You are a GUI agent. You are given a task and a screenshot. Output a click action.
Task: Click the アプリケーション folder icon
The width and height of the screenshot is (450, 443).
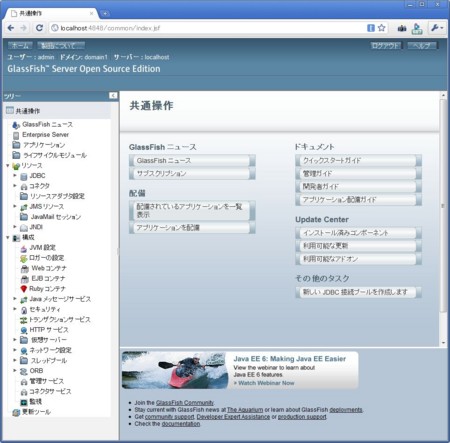pyautogui.click(x=16, y=145)
